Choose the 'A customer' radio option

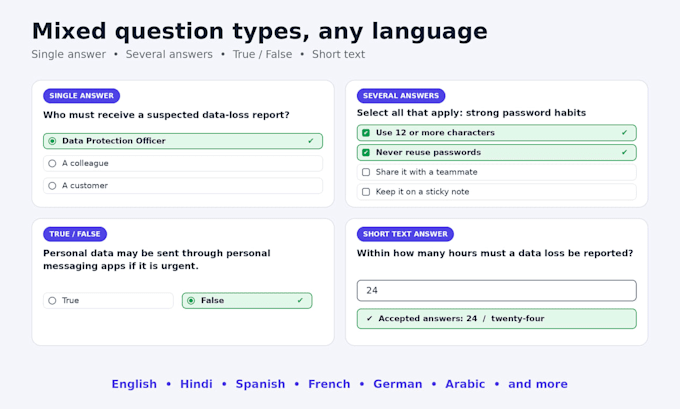[x=183, y=186]
